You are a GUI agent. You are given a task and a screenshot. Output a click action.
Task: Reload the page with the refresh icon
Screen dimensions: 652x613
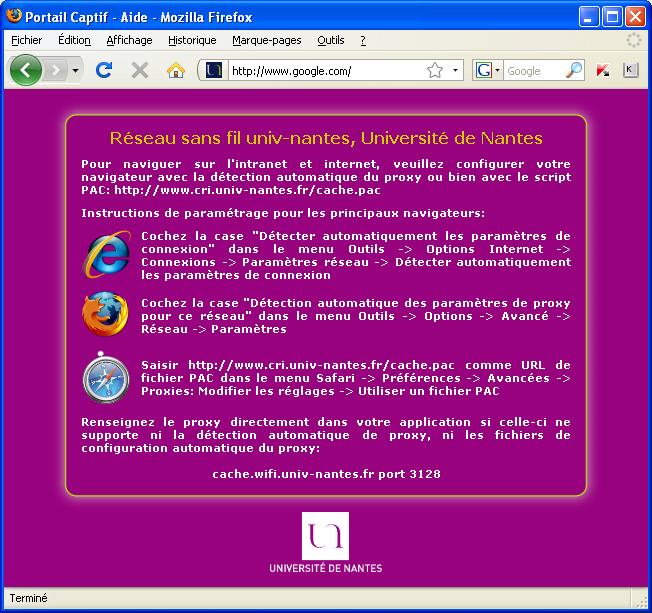[103, 70]
